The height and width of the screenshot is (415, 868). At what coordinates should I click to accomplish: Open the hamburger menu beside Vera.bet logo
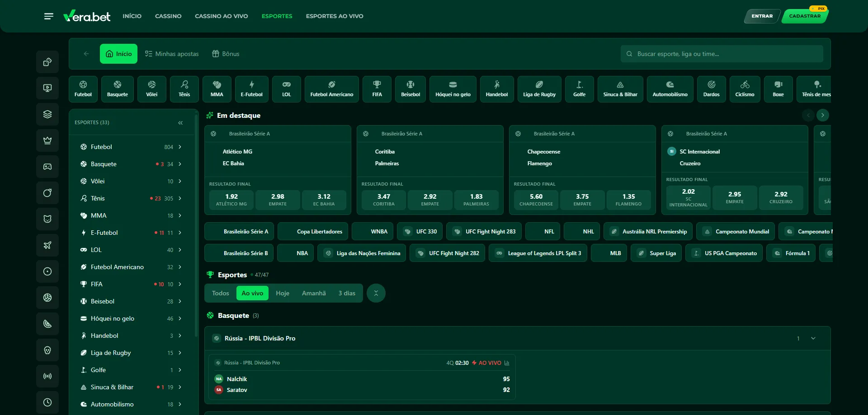pos(49,16)
